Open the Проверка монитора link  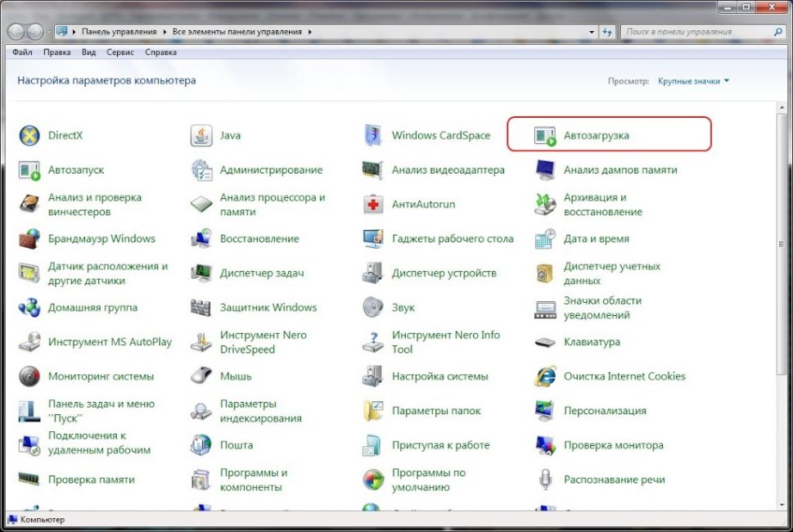[614, 445]
